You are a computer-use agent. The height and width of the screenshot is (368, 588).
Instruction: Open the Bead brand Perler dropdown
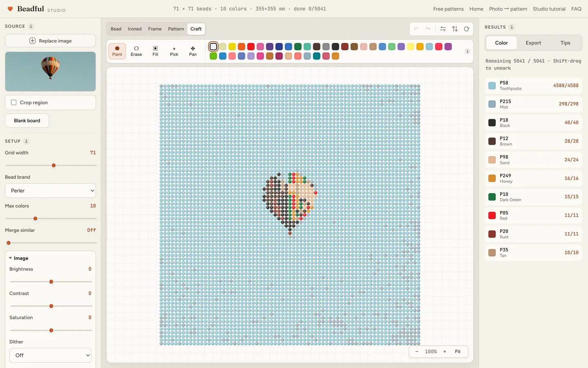[x=51, y=191]
